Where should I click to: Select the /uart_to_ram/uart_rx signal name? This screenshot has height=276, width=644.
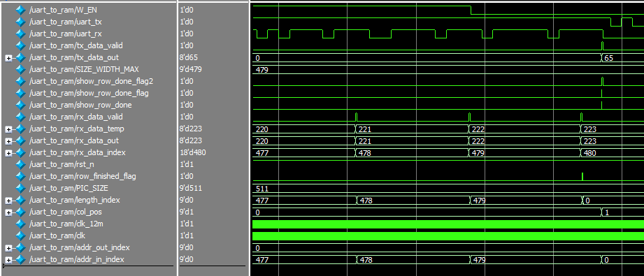coord(65,34)
